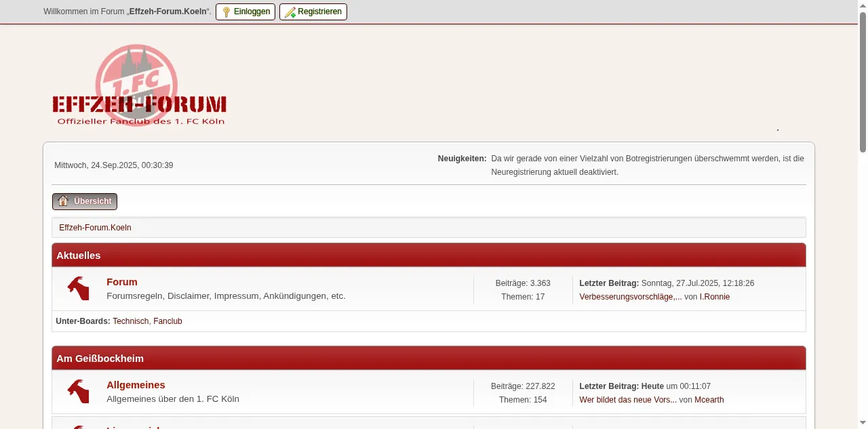
Task: Open the Übersicht tab
Action: point(85,201)
